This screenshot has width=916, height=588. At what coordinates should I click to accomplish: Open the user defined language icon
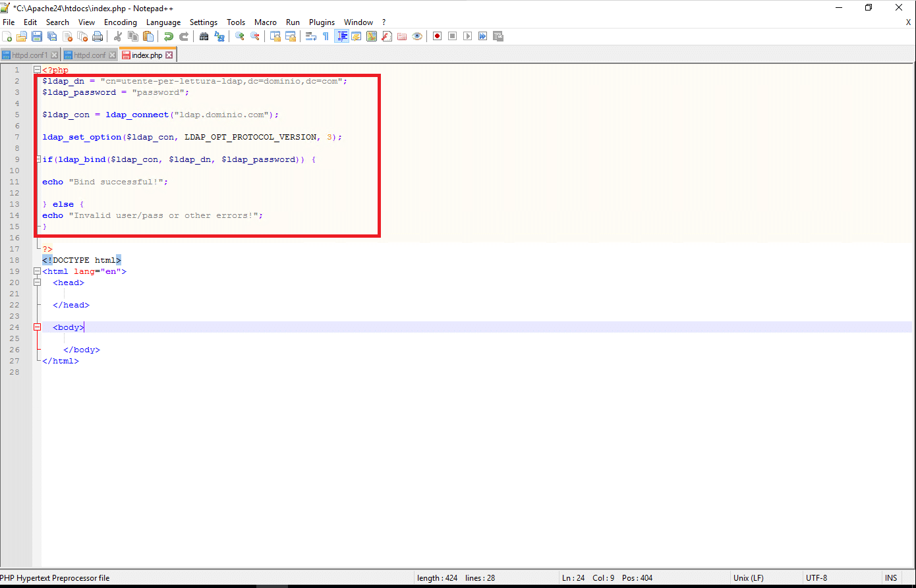tap(357, 36)
